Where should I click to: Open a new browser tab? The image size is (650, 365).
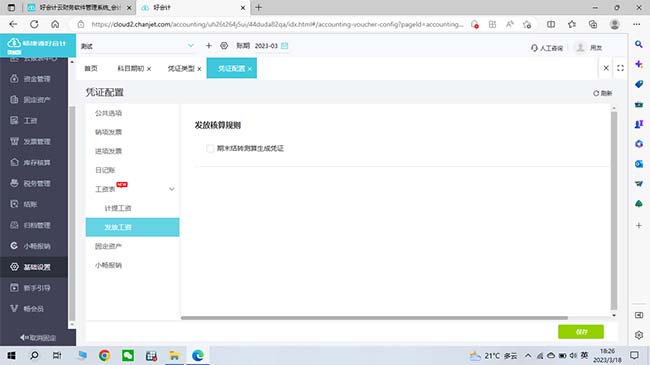pyautogui.click(x=258, y=7)
